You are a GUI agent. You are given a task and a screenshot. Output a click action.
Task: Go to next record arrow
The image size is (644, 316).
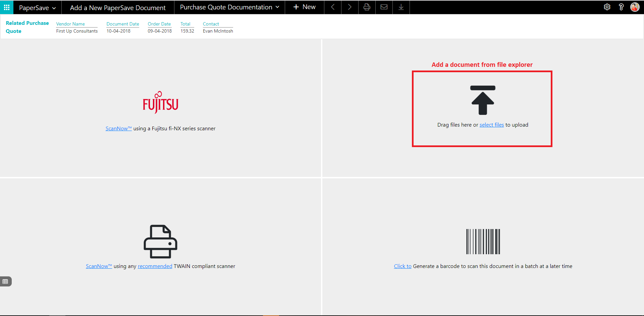[x=350, y=7]
